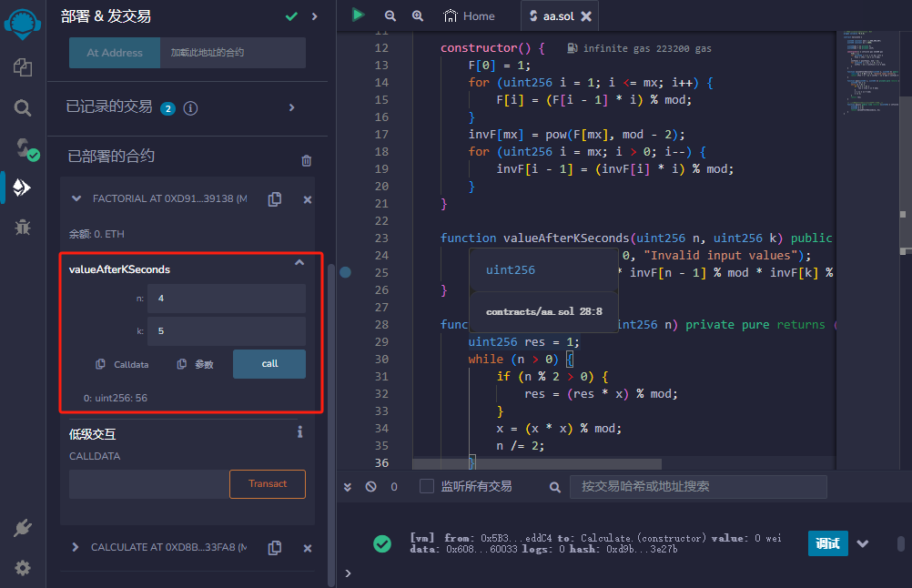Click the terminal search magnifier icon
This screenshot has height=588, width=912.
click(x=555, y=487)
